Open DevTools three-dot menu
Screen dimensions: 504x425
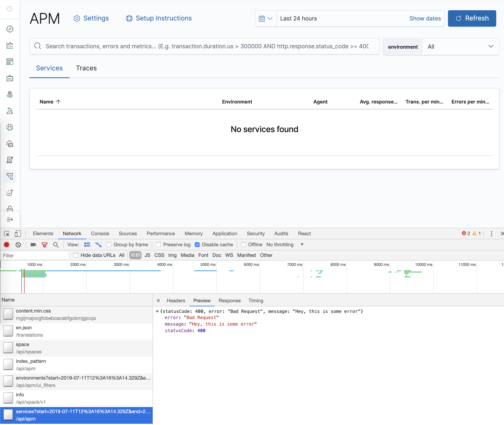point(492,233)
